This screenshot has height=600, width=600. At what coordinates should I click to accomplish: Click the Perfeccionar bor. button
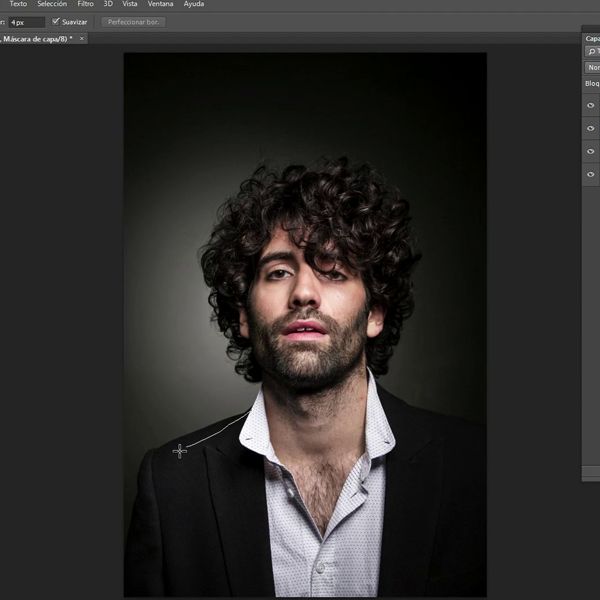pyautogui.click(x=133, y=21)
